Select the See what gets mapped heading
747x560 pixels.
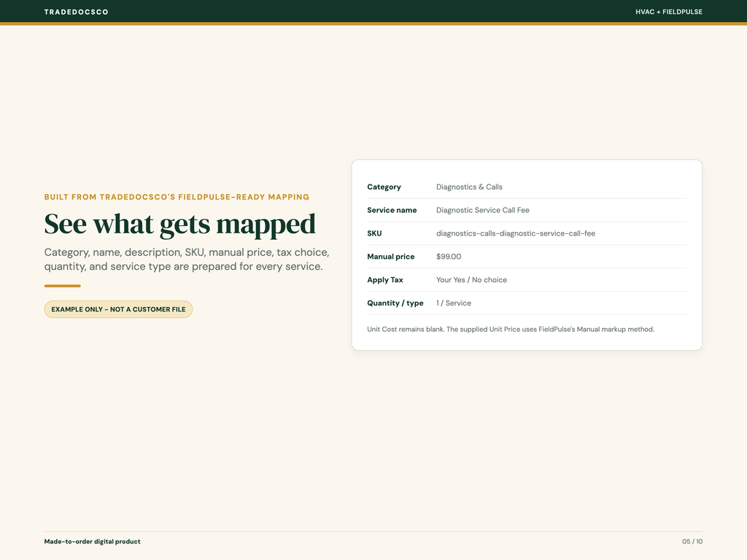coord(180,224)
